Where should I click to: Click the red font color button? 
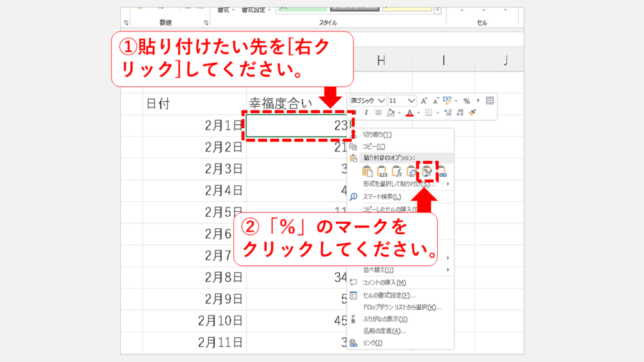[409, 112]
